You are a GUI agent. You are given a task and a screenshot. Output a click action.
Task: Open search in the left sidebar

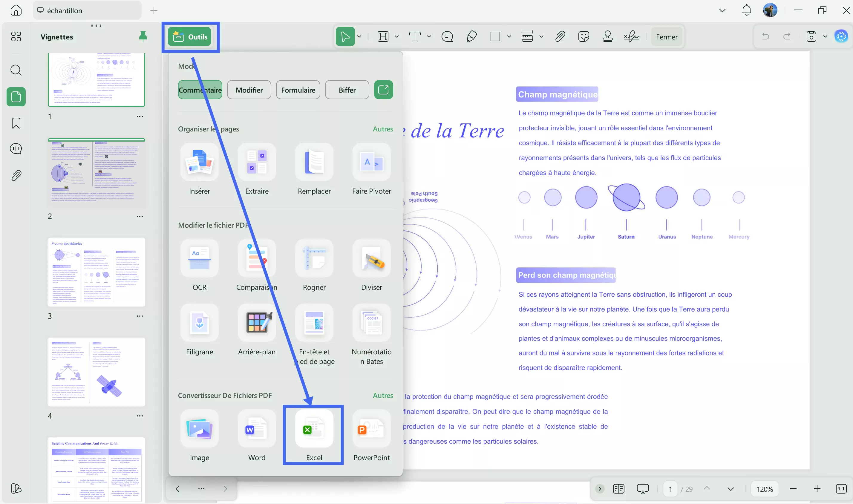coord(16,70)
